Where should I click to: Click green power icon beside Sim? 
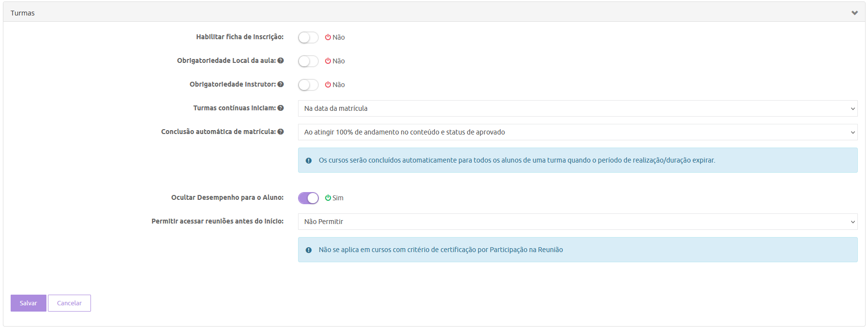tap(328, 198)
